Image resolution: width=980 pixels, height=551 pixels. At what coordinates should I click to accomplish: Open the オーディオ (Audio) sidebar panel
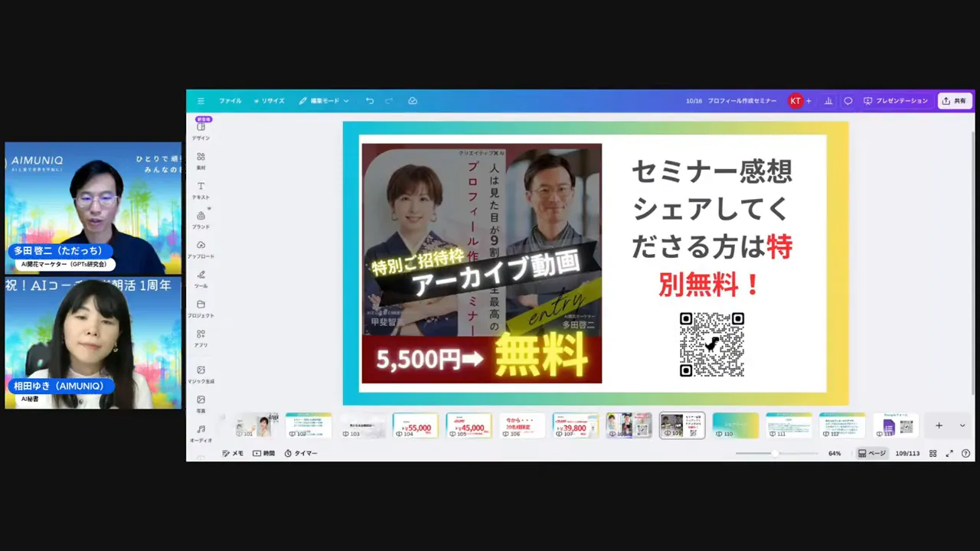click(x=201, y=434)
